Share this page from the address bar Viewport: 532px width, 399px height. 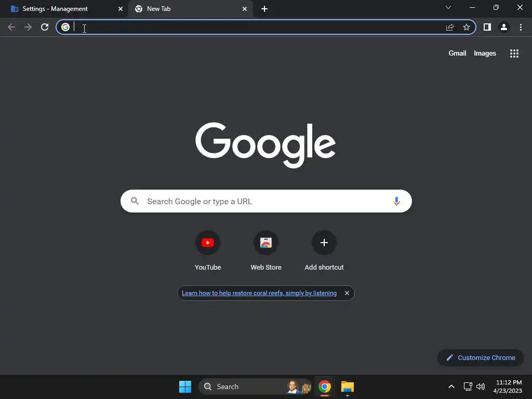tap(450, 27)
